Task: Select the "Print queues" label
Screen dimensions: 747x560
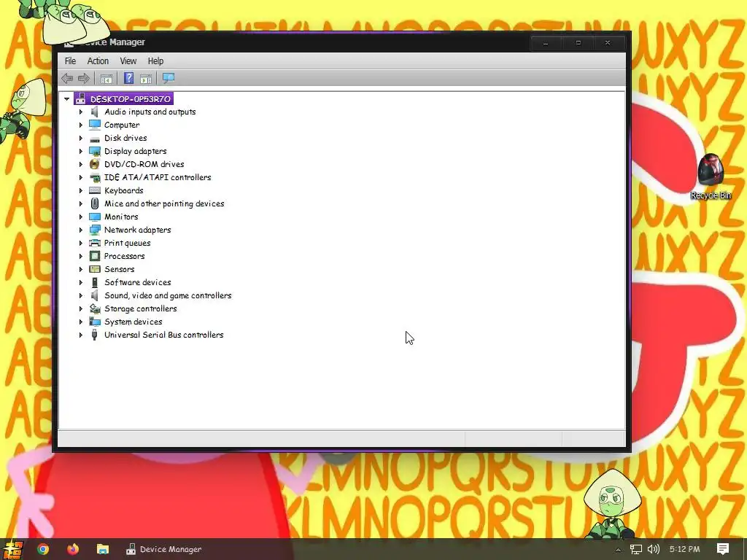Action: (128, 243)
